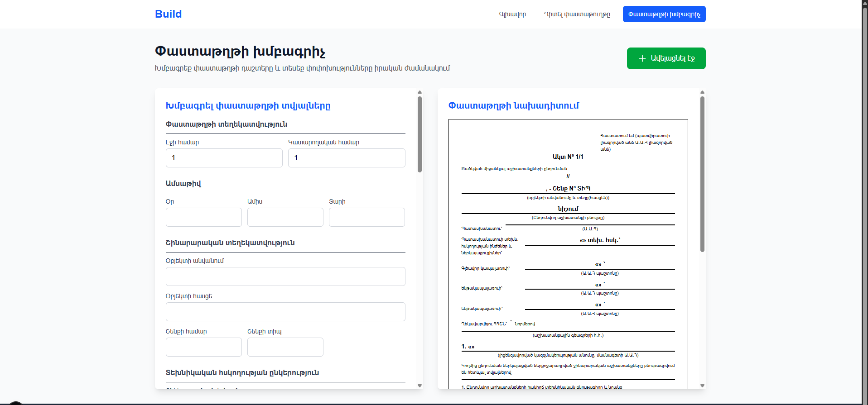
Task: Open the Դիտել փաստաթուղթը navigation item
Action: click(x=577, y=14)
